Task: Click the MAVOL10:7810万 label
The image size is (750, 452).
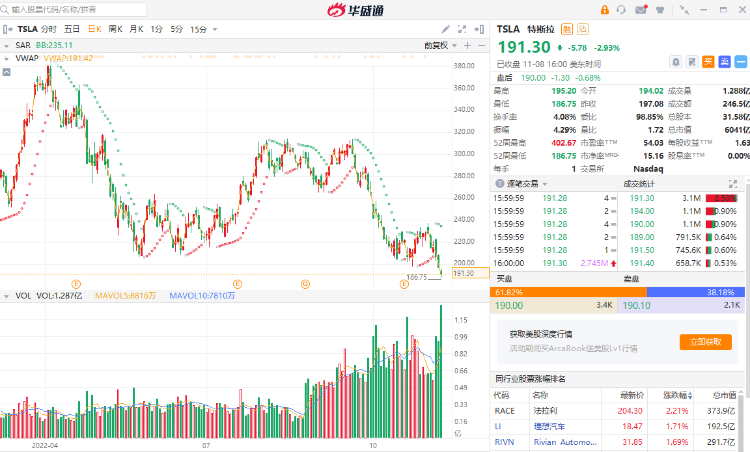Action: [x=202, y=296]
